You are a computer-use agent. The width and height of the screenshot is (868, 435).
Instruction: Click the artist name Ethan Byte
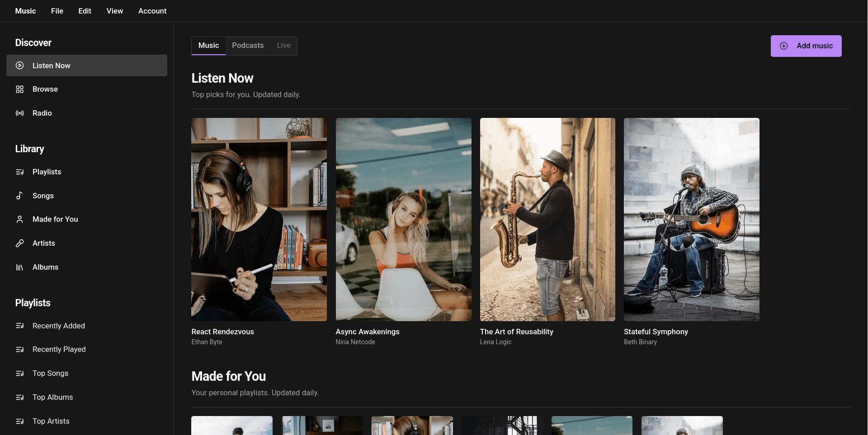[207, 342]
